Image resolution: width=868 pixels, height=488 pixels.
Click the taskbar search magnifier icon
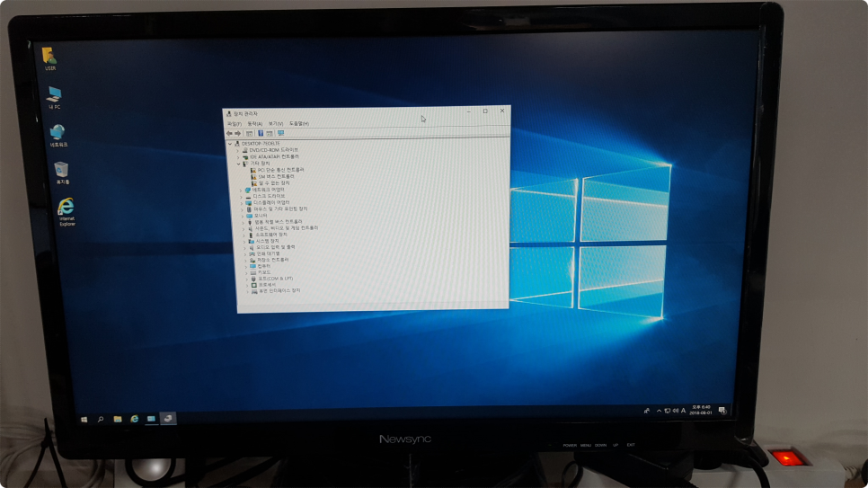tap(101, 420)
